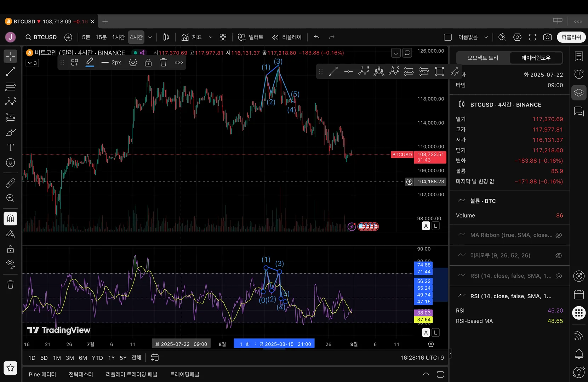Switch to the object tree tab
The image size is (588, 382).
(x=483, y=58)
